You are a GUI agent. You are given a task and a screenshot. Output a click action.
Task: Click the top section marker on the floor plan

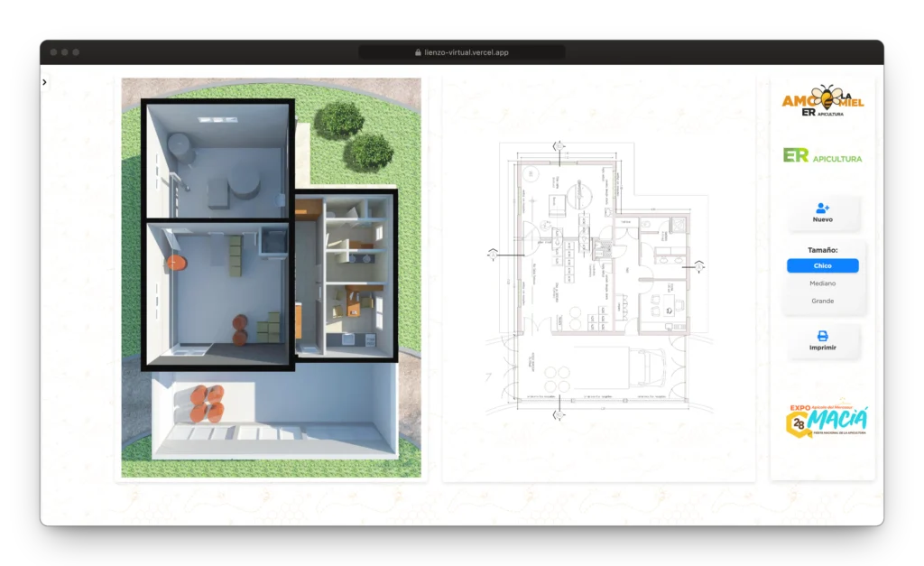[x=559, y=145]
